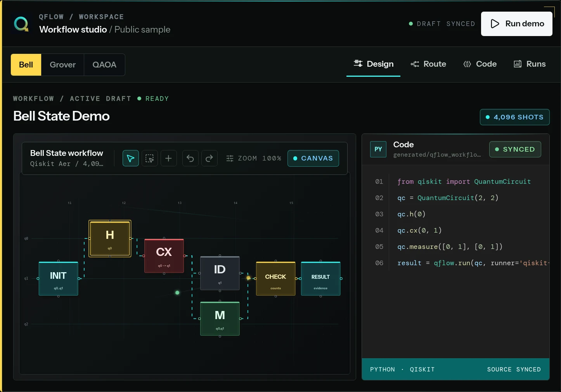Select the ID gate node
This screenshot has width=561, height=392.
220,273
